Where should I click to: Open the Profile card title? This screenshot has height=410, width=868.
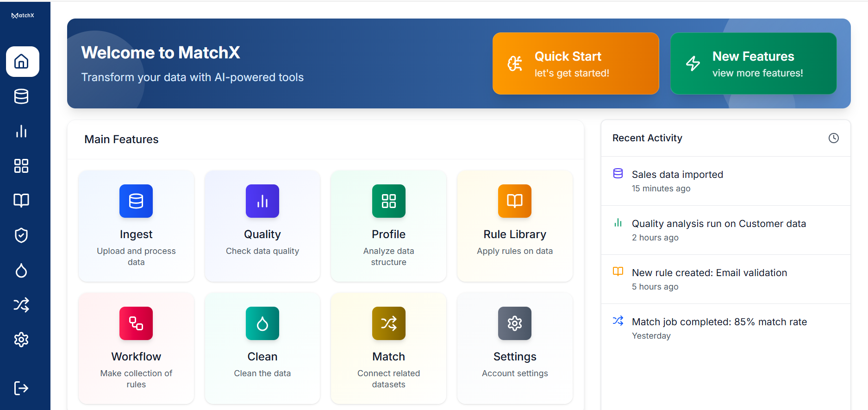point(389,234)
